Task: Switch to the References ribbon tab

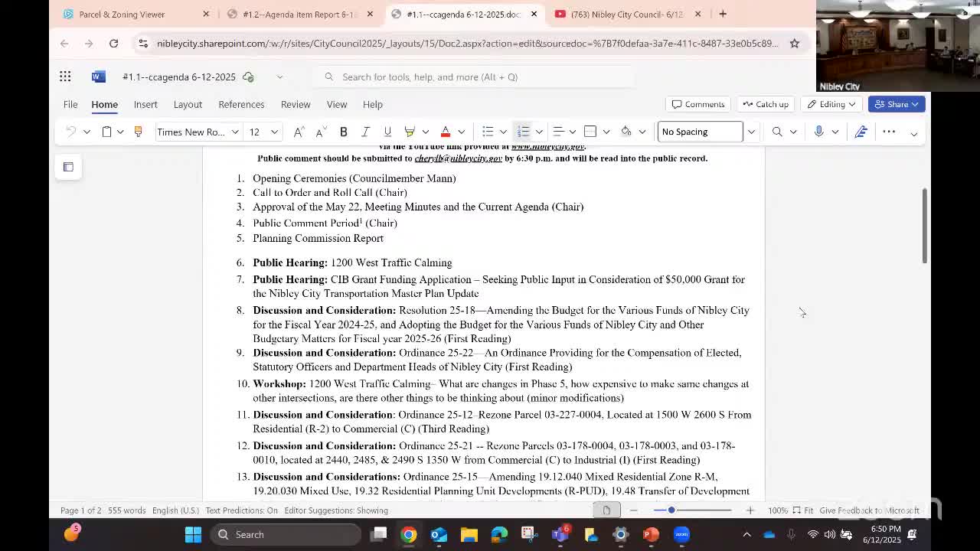Action: point(241,104)
